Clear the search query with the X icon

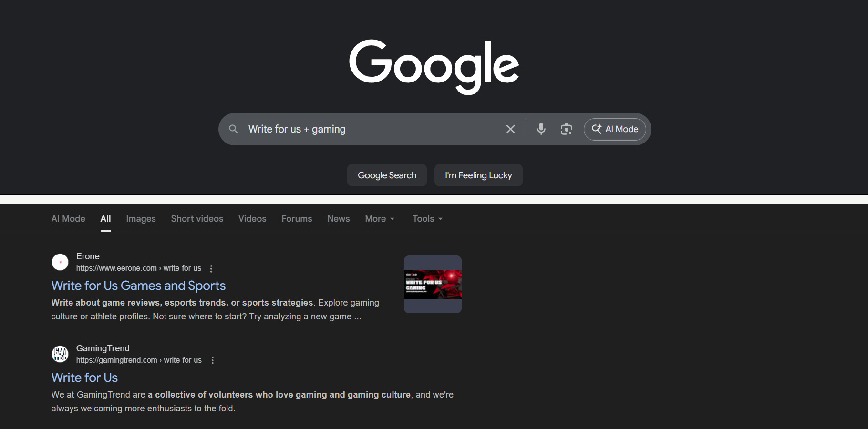click(510, 129)
